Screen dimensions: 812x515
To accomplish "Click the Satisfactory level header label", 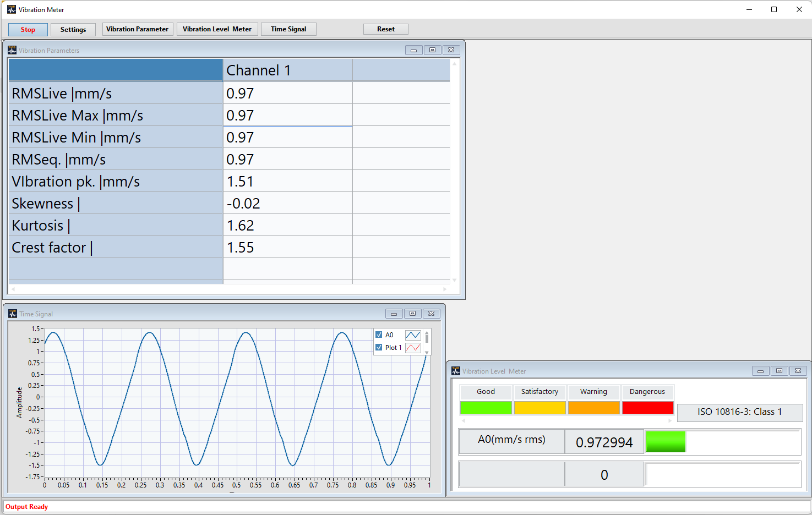I will [x=540, y=392].
